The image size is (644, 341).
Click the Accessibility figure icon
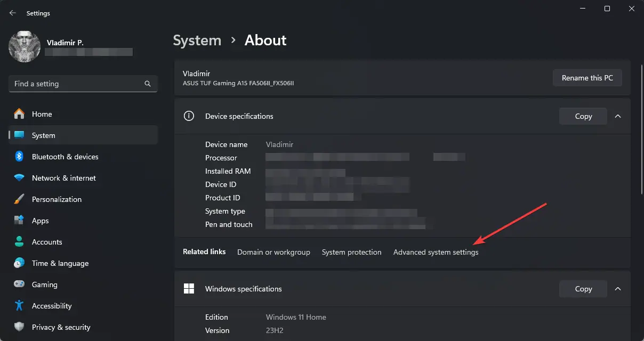point(19,306)
